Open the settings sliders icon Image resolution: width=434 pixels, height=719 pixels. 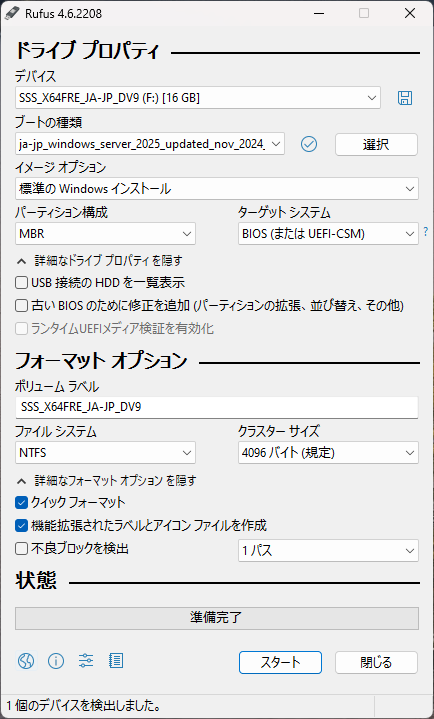click(86, 661)
